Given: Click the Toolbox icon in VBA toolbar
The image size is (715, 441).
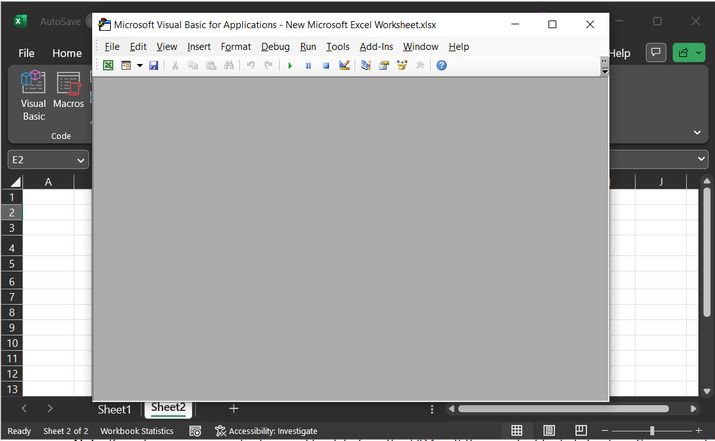Looking at the screenshot, I should pyautogui.click(x=420, y=65).
